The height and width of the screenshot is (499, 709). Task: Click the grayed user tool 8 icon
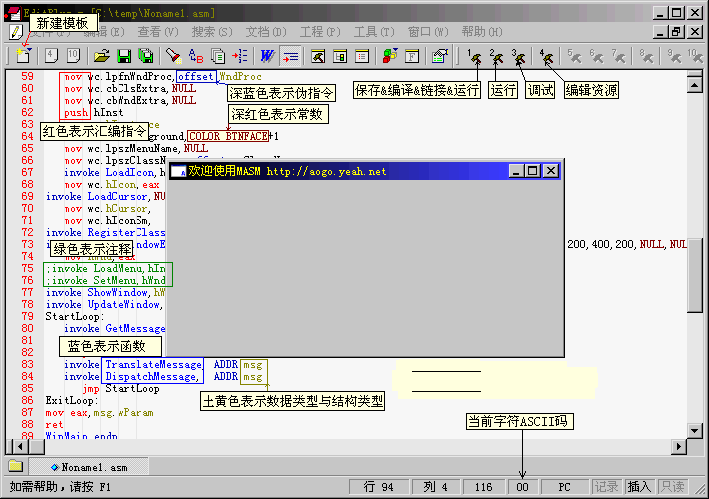(x=647, y=56)
